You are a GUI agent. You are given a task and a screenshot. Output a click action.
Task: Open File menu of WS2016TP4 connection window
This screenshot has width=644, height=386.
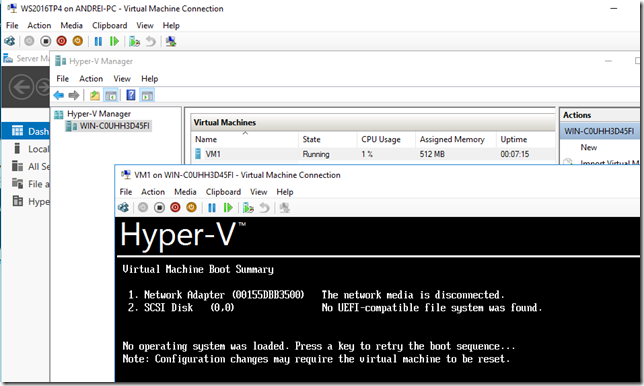(x=12, y=25)
